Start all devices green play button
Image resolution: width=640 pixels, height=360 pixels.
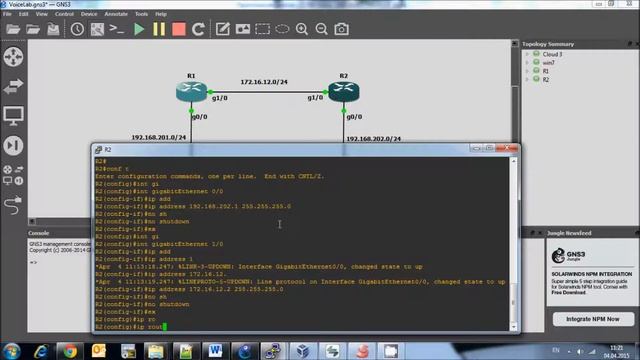click(139, 29)
